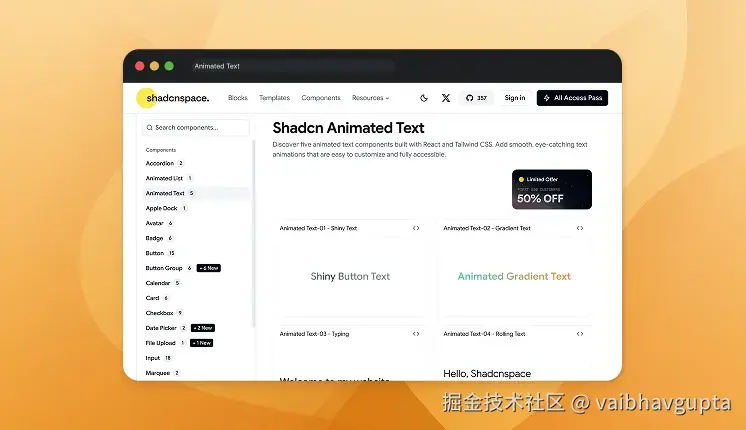The height and width of the screenshot is (430, 746).
Task: Click the red close window button
Action: click(x=140, y=66)
